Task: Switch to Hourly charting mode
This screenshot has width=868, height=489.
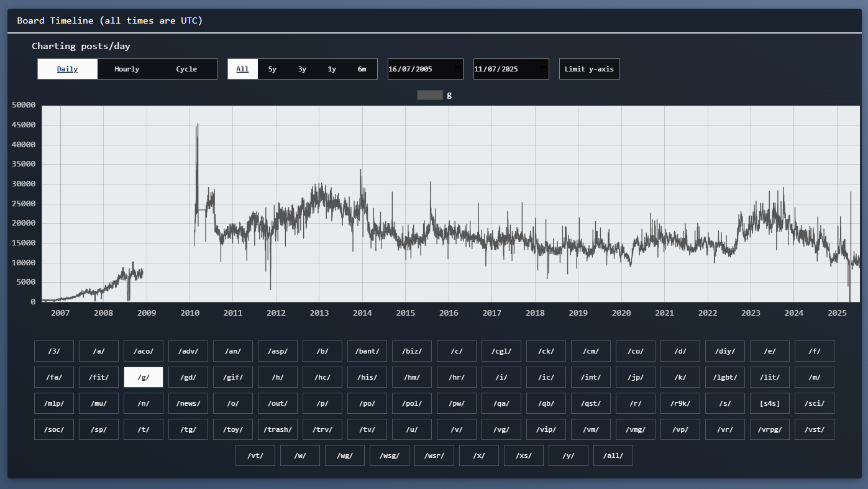Action: coord(127,69)
